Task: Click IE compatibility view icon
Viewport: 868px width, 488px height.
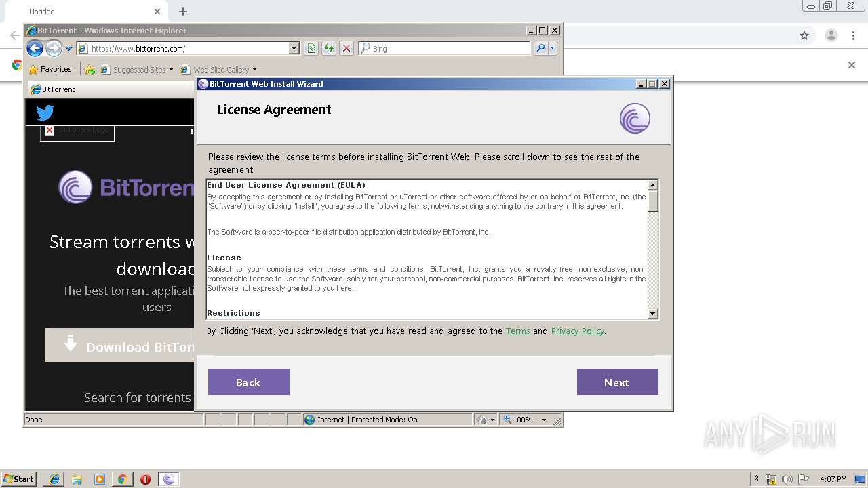Action: [311, 48]
